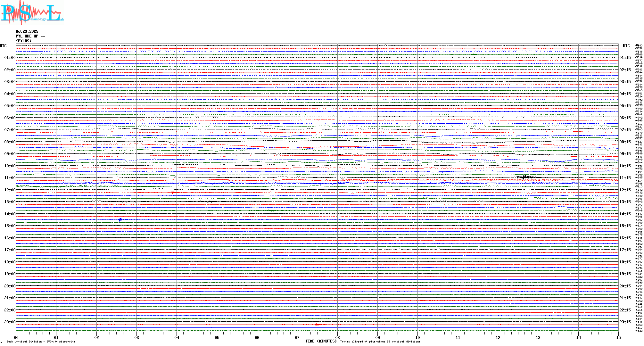Click the black burst on the 11:00 trace
This screenshot has height=346, width=644.
[524, 177]
